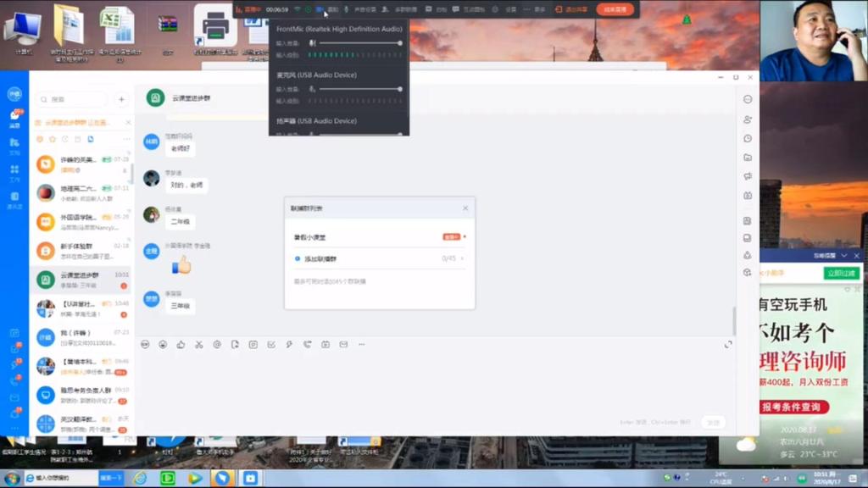
Task: Close the linked-group list dialog
Action: pos(465,208)
